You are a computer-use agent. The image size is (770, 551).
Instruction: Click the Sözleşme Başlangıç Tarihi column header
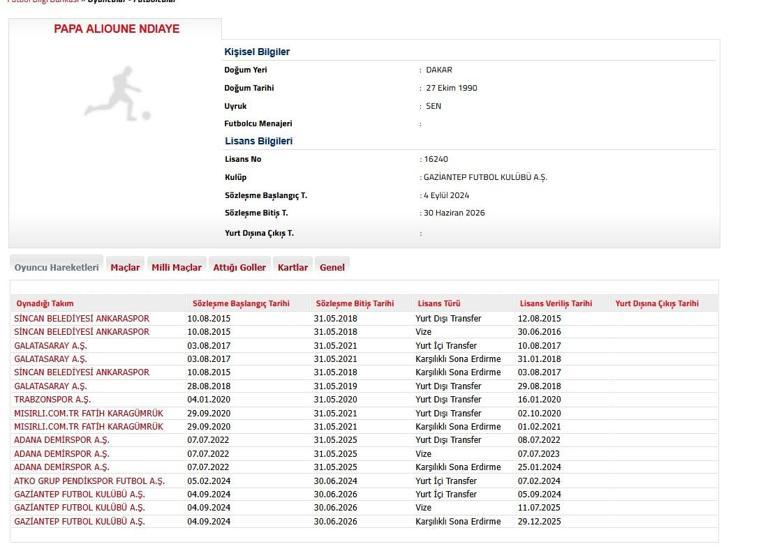[x=240, y=303]
